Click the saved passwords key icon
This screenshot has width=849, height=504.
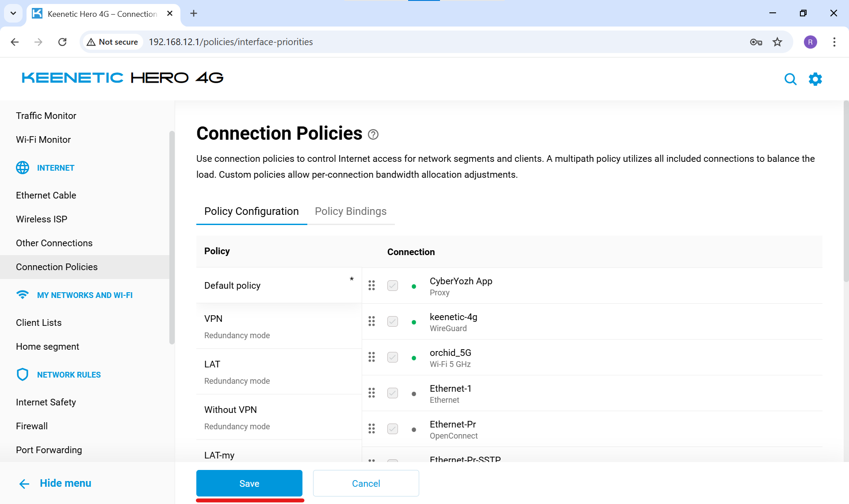point(756,42)
